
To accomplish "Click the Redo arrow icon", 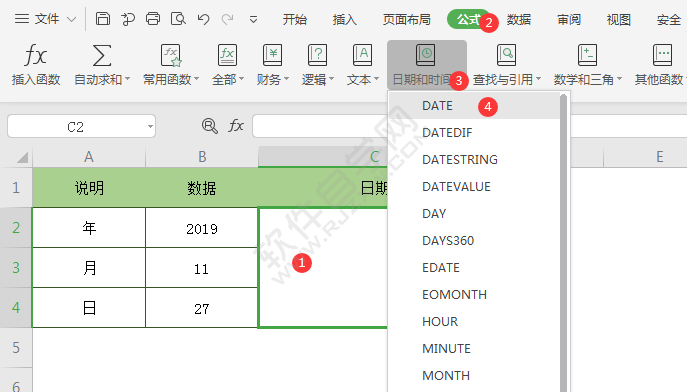I will (x=227, y=19).
